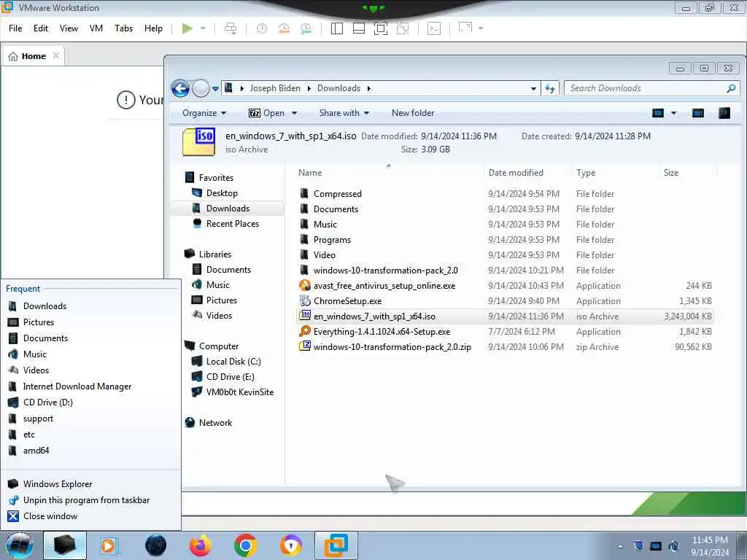Show hidden system tray icons arrow

[x=620, y=546]
